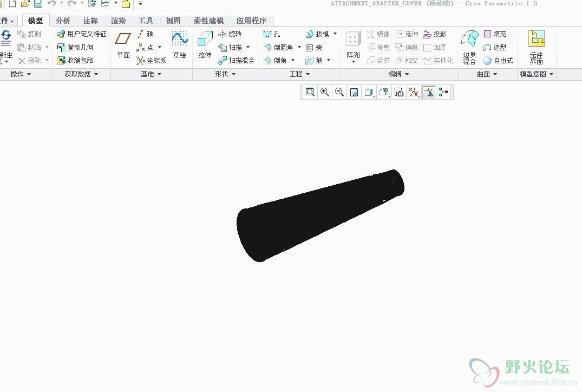Switch to the 分析 tab
Viewport: 582px width, 392px height.
click(x=63, y=21)
